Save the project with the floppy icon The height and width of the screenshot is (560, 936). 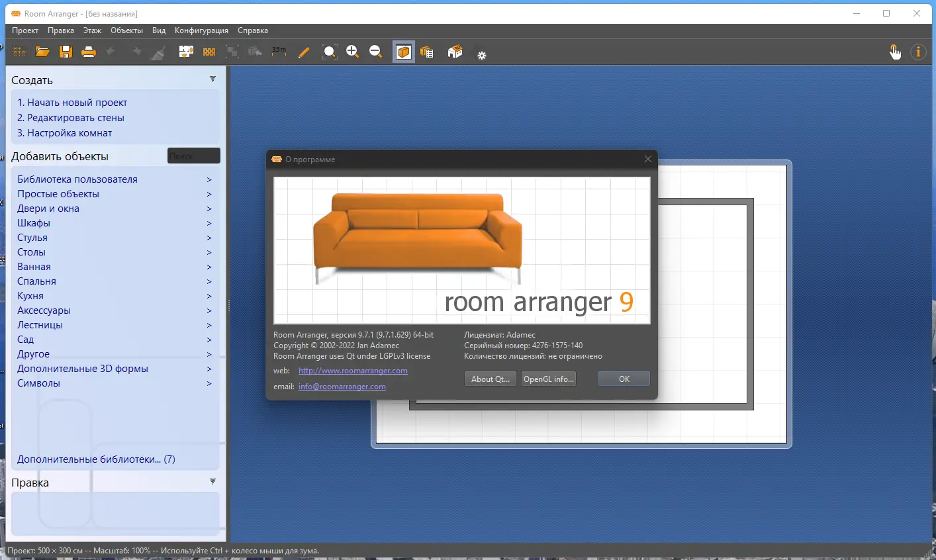coord(66,52)
